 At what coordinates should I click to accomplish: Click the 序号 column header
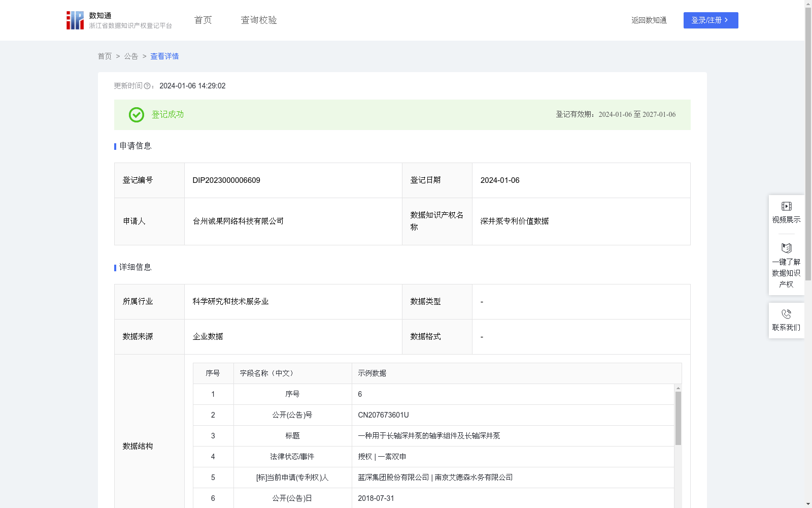[x=213, y=373]
